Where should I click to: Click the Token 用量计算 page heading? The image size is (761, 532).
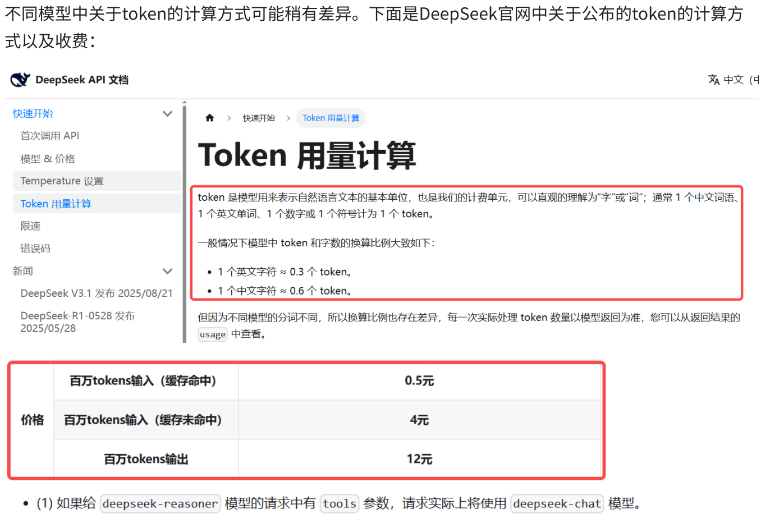point(307,155)
